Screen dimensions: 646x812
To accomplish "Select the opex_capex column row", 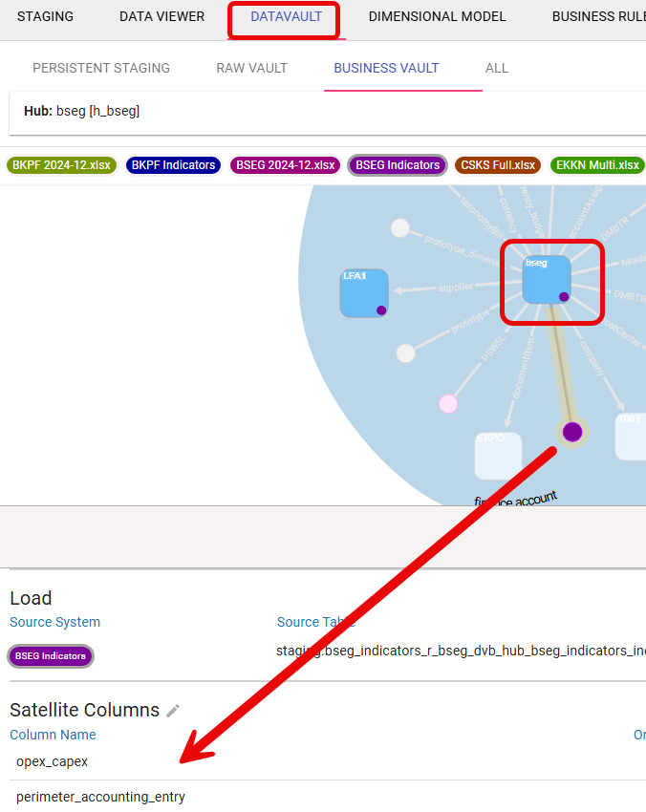I will pyautogui.click(x=53, y=761).
